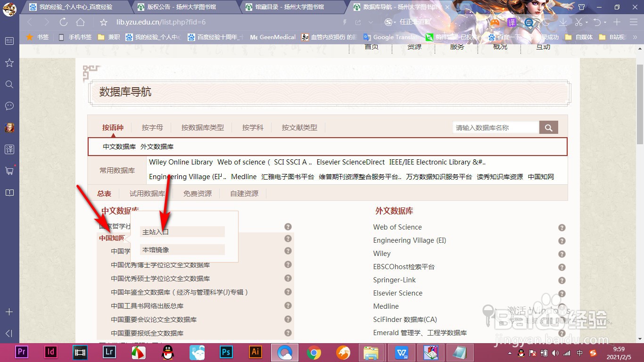Image resolution: width=644 pixels, height=362 pixels.
Task: Open the scissors screenshot tool
Action: tap(579, 22)
